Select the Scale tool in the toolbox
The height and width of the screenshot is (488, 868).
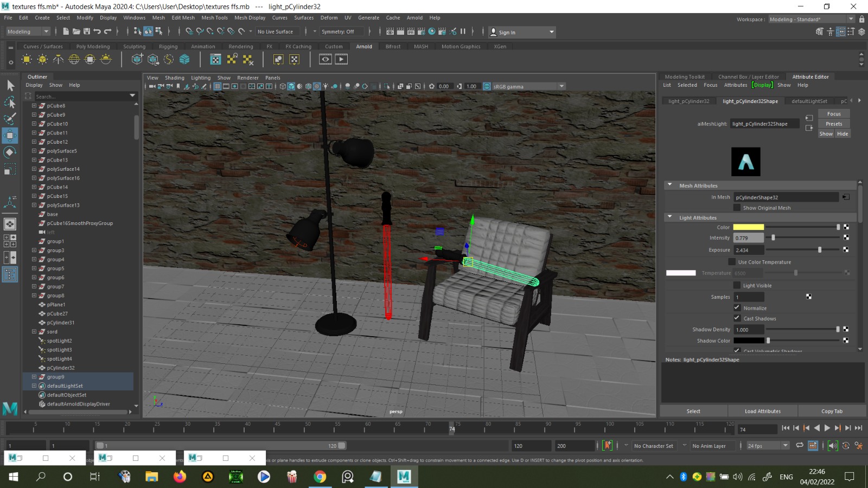coord(10,169)
